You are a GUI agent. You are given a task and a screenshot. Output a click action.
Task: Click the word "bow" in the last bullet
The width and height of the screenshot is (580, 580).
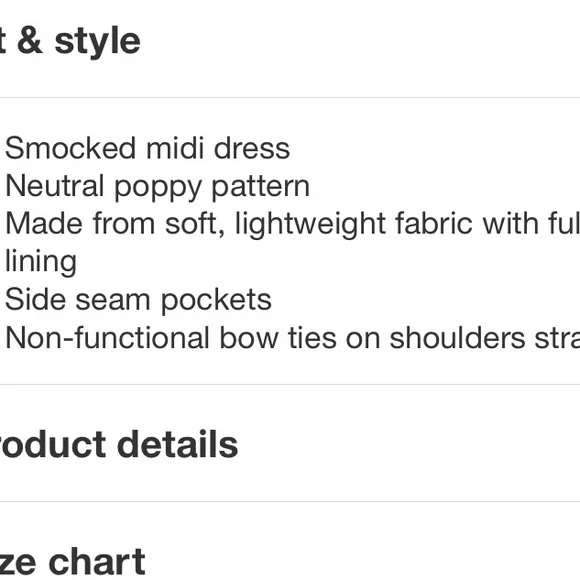(x=249, y=338)
